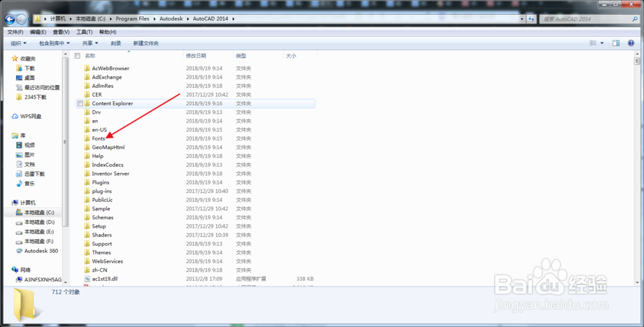Open the 帮助(H) menu
This screenshot has width=644, height=327.
(108, 32)
